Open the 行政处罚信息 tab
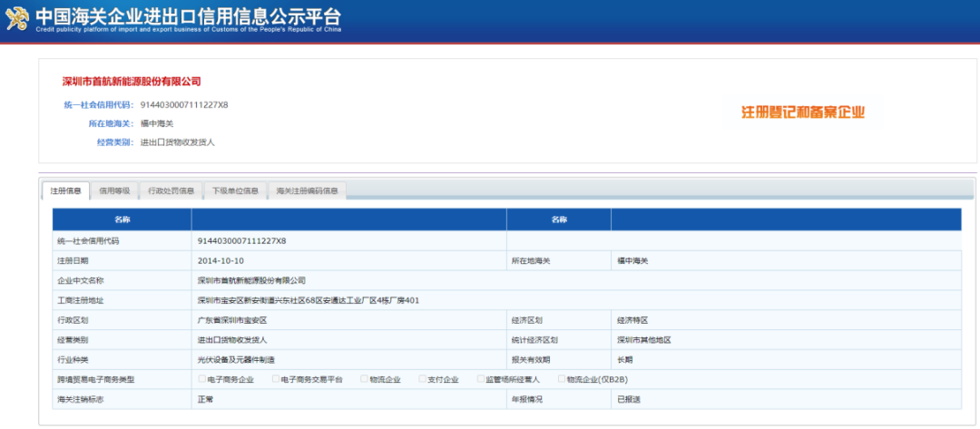Screen dimensions: 980x429 point(171,190)
